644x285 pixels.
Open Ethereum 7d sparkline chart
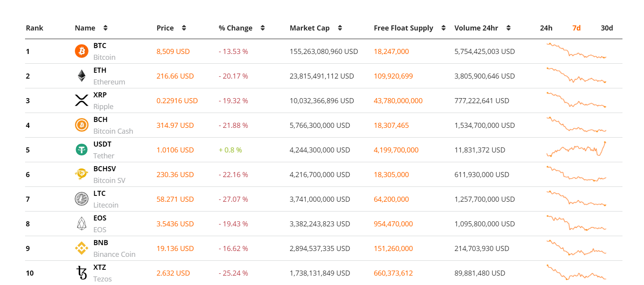point(576,75)
